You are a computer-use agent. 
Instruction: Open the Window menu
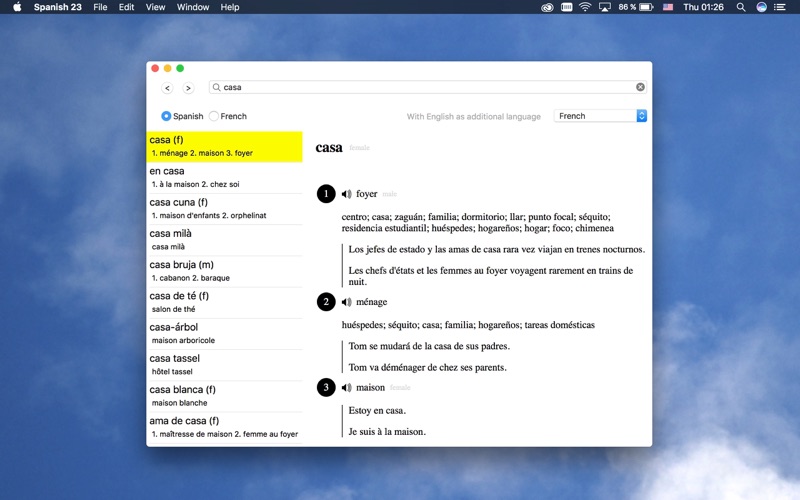click(193, 7)
